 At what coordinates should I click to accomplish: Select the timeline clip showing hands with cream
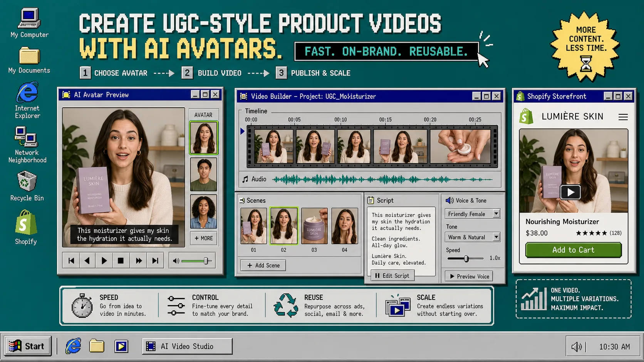point(460,146)
